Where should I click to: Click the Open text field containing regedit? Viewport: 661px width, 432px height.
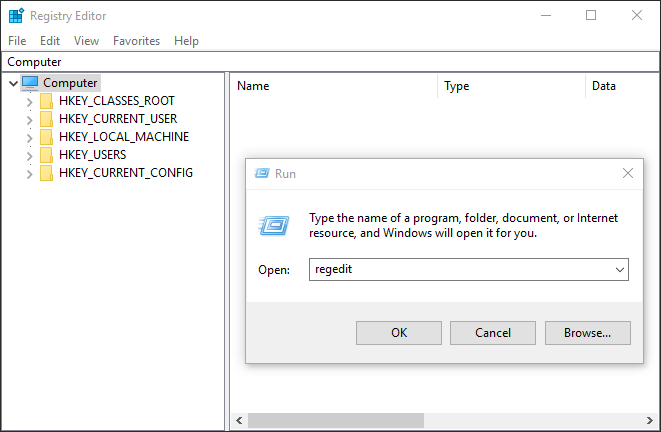[x=469, y=269]
